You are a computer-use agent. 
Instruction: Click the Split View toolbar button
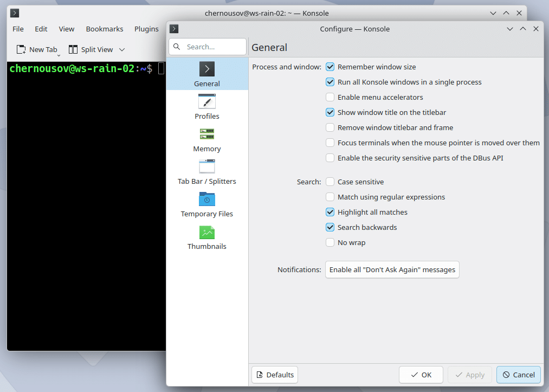tap(91, 49)
